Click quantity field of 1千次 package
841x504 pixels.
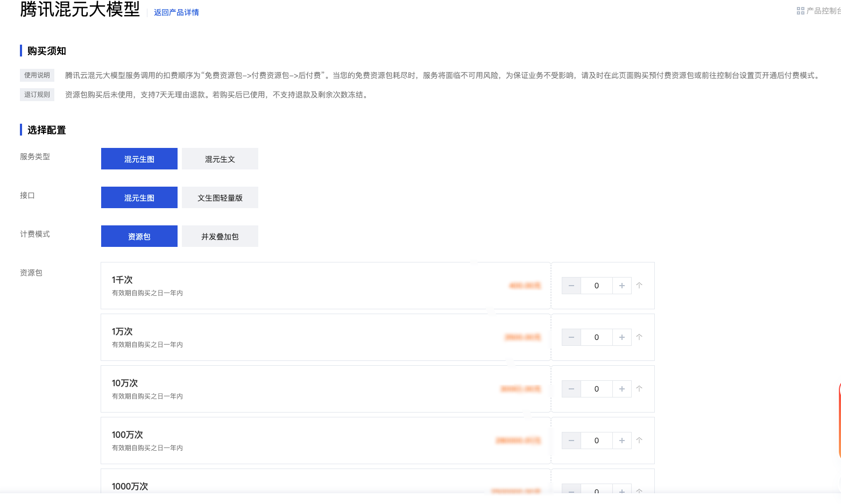click(x=597, y=286)
